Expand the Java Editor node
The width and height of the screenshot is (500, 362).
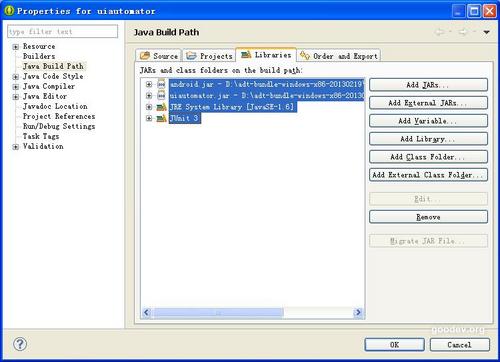point(15,97)
